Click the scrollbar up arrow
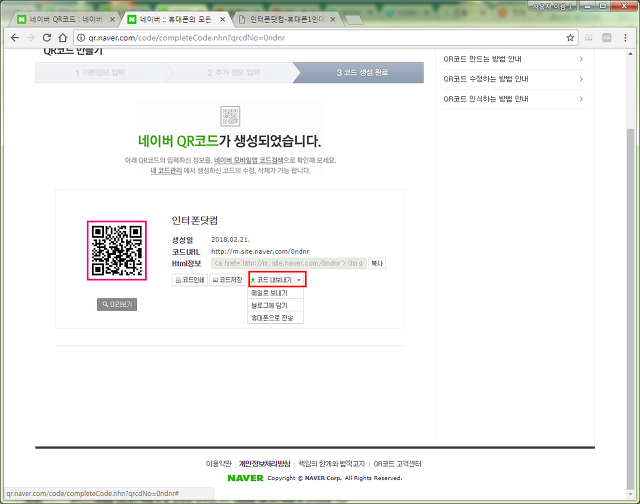 631,54
